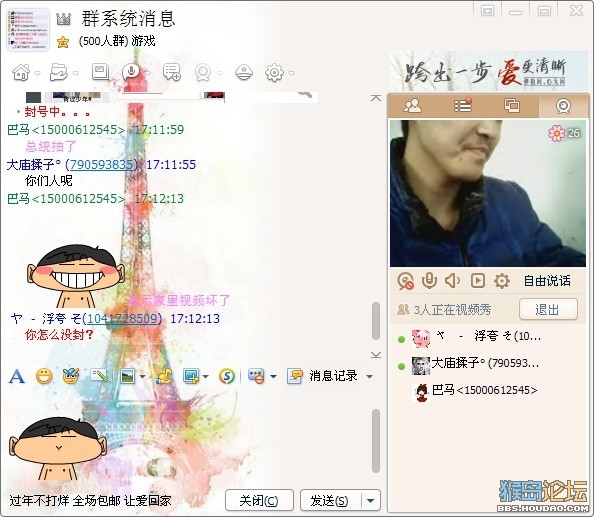Click play video icon under feed
Viewport: 594px width, 517px height.
click(478, 281)
